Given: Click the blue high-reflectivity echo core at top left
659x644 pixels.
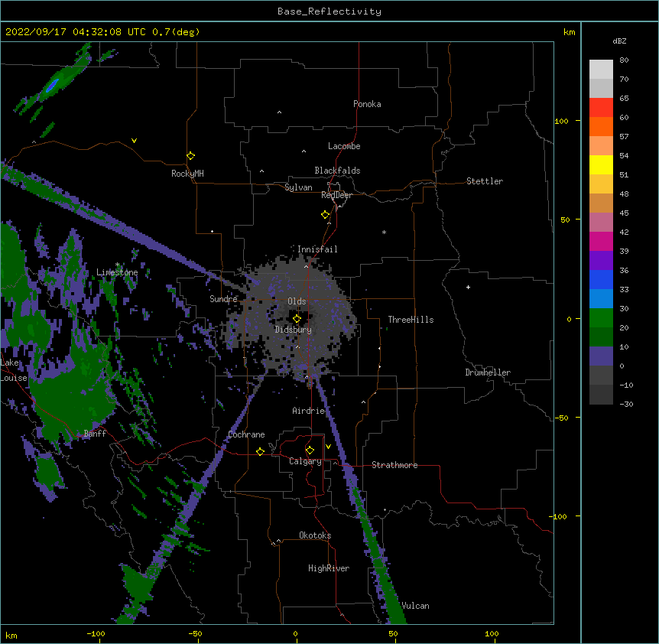Looking at the screenshot, I should tap(52, 86).
